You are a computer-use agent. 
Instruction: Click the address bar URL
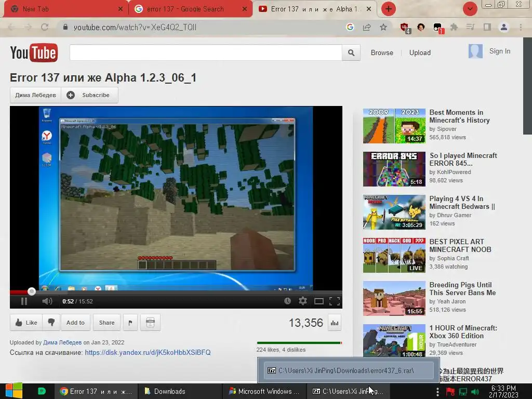click(135, 28)
